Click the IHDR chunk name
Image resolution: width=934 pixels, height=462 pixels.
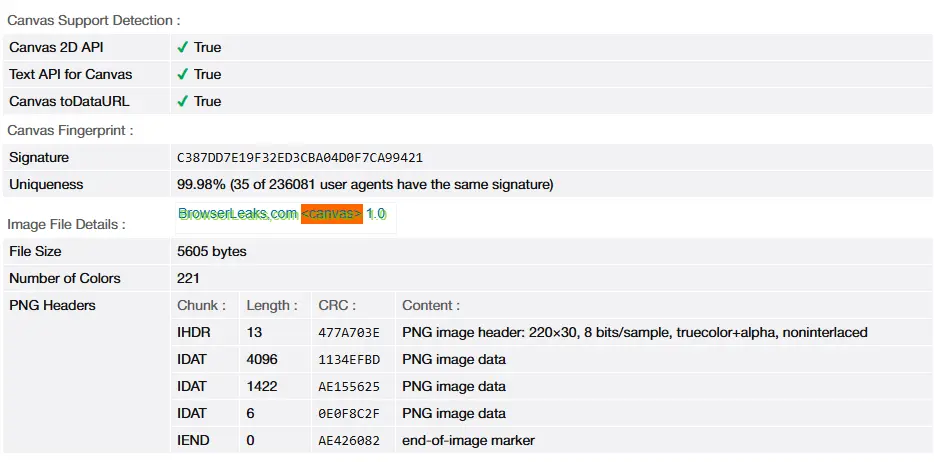[193, 332]
